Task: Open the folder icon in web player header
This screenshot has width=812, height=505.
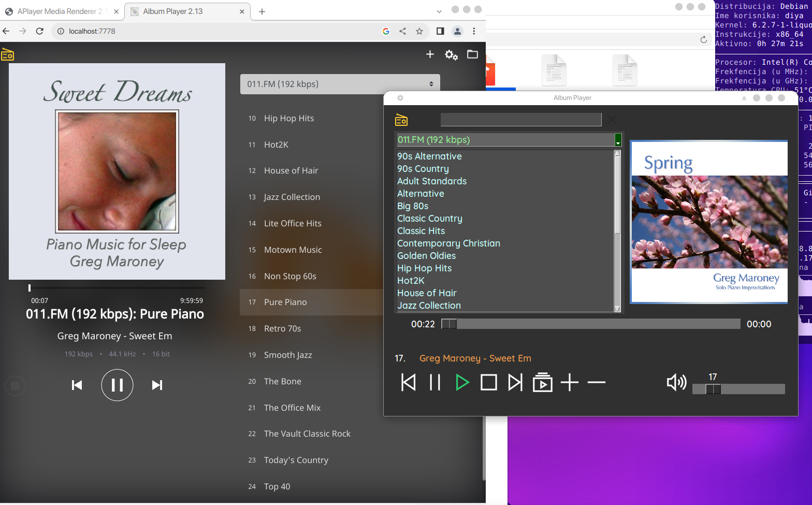Action: click(472, 54)
